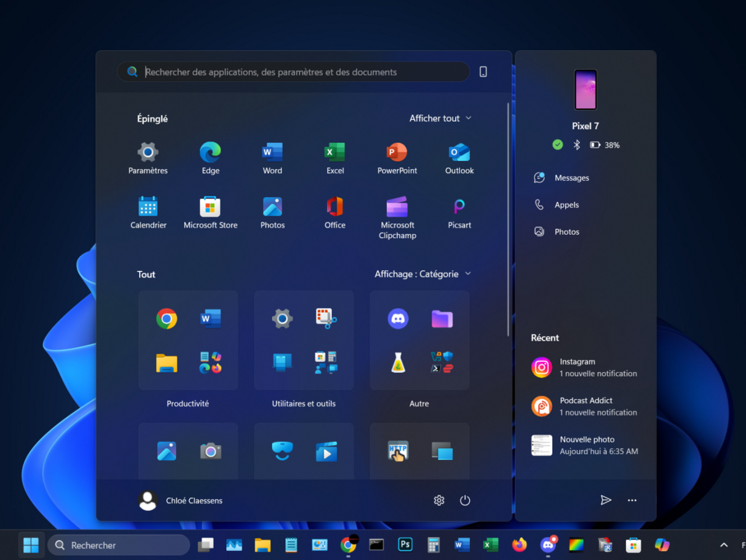
Task: Open Microsoft Store on taskbar
Action: [x=633, y=545]
